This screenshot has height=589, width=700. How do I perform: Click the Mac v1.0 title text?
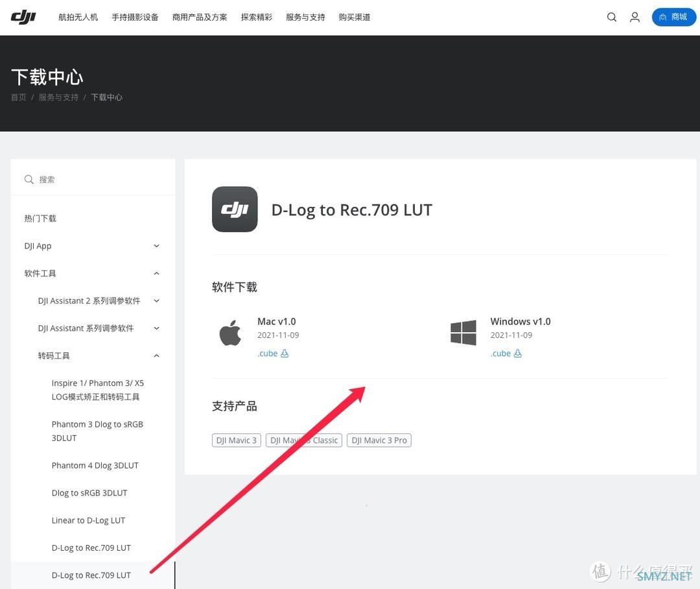coord(277,321)
